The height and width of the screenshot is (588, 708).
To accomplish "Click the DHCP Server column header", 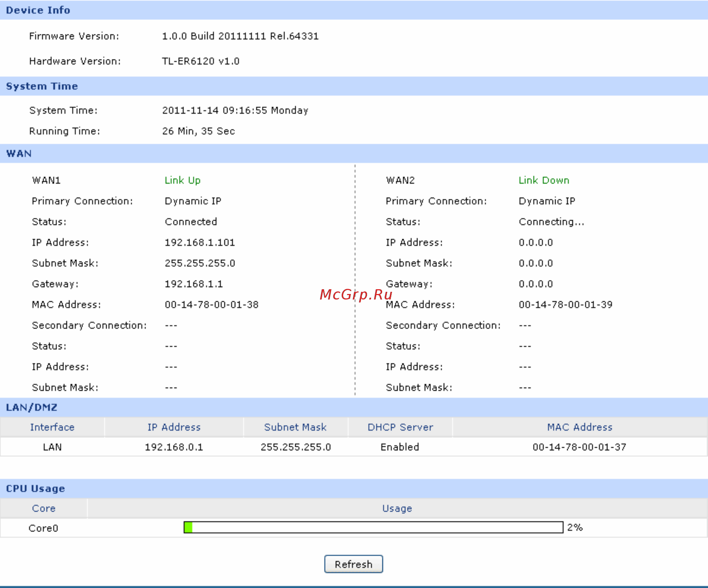I will 400,427.
